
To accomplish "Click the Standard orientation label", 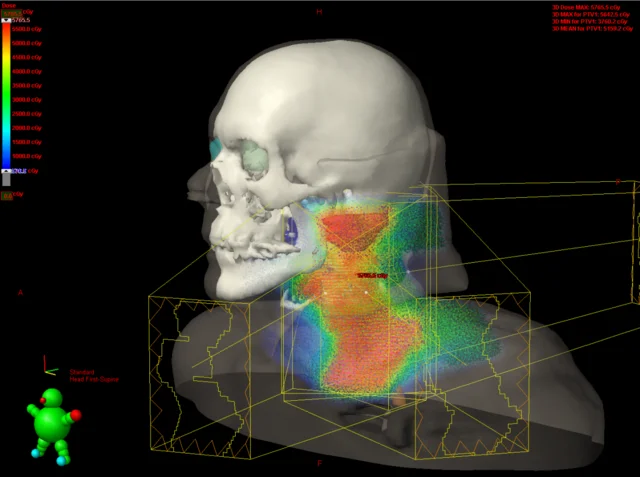I will 82,372.
